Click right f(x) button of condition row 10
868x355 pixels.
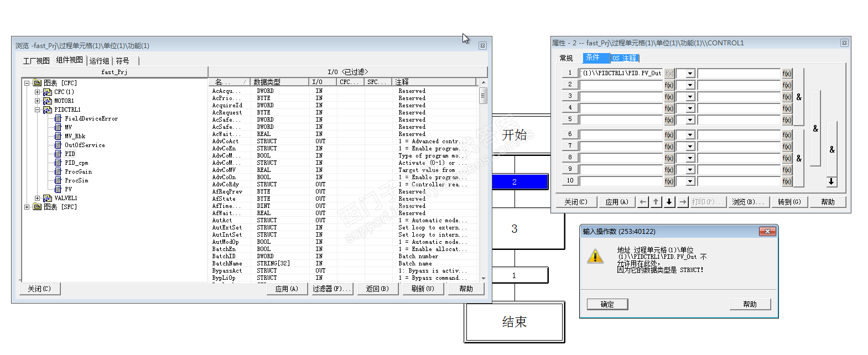787,181
